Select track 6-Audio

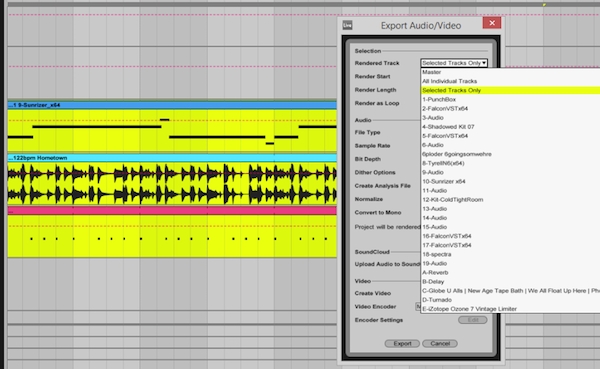point(510,145)
